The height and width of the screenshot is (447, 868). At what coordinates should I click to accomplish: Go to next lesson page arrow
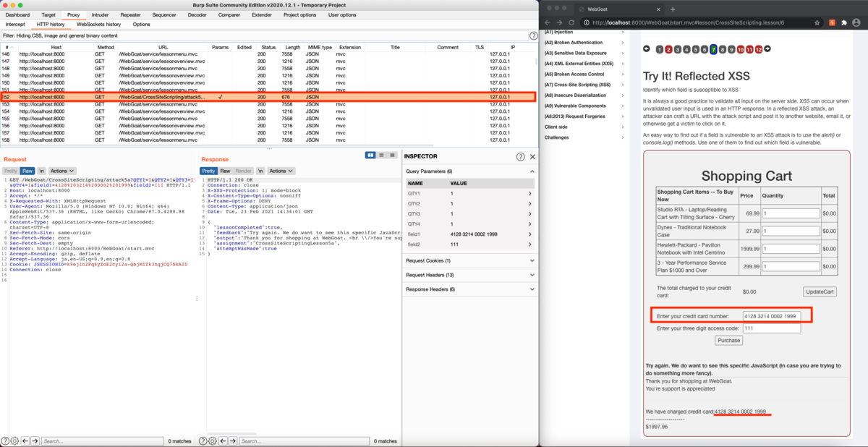[x=767, y=49]
